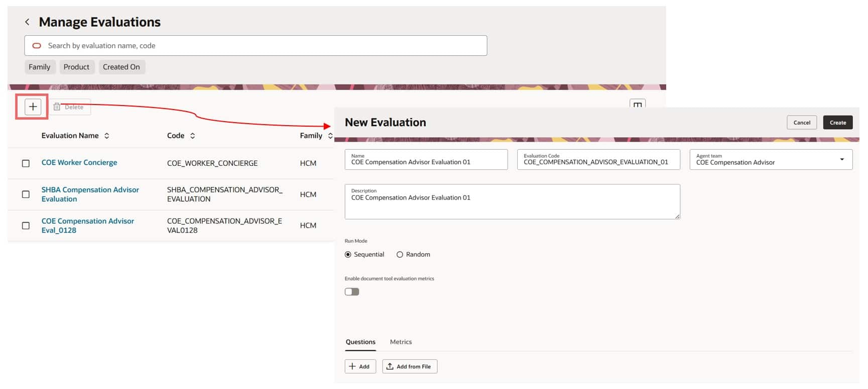Focus the search by evaluation name field
The image size is (868, 389).
coord(256,46)
